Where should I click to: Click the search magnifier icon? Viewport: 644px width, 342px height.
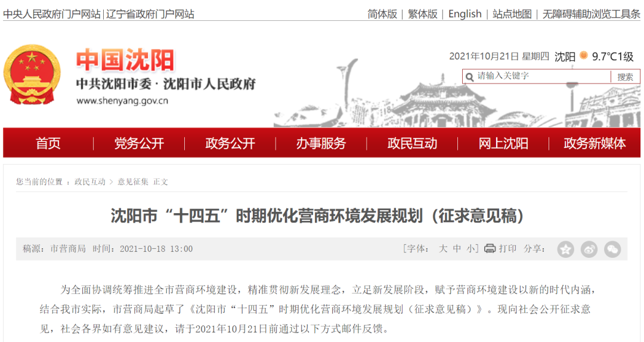pos(469,76)
